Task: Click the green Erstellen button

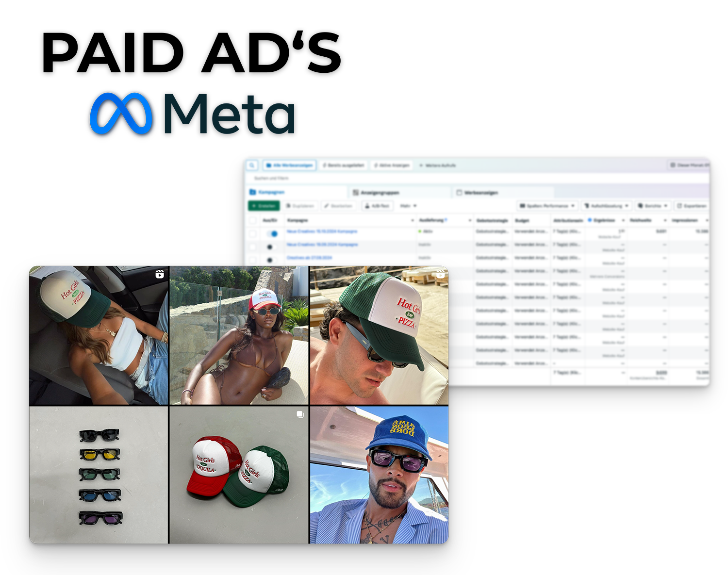Action: tap(264, 206)
